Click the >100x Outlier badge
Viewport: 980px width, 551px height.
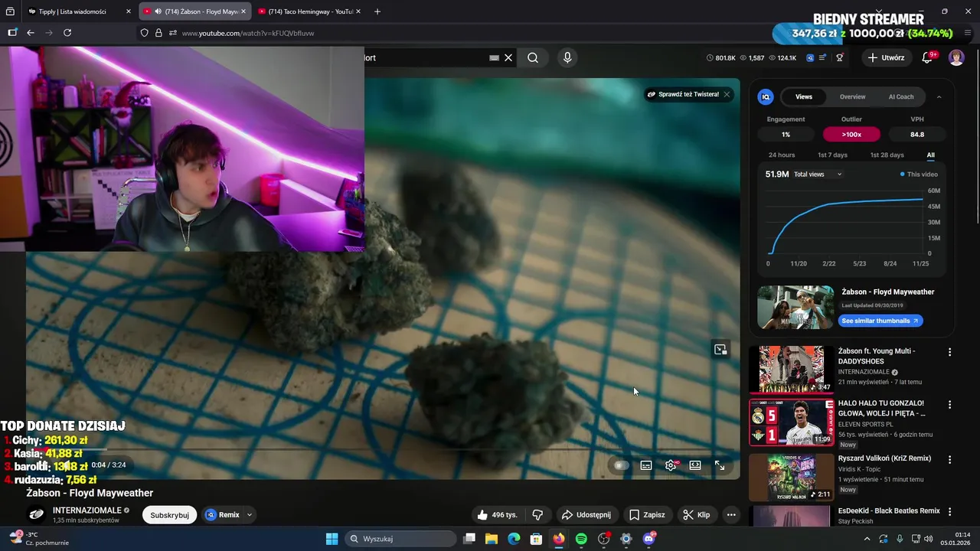pos(851,135)
